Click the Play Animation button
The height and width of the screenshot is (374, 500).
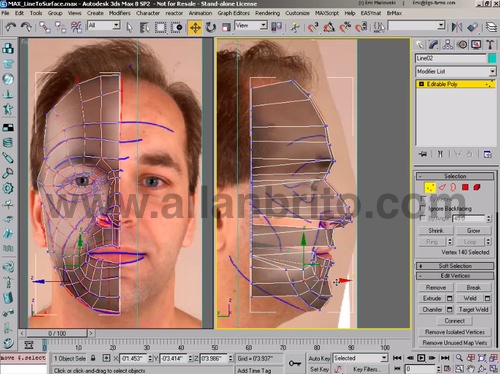point(421,358)
